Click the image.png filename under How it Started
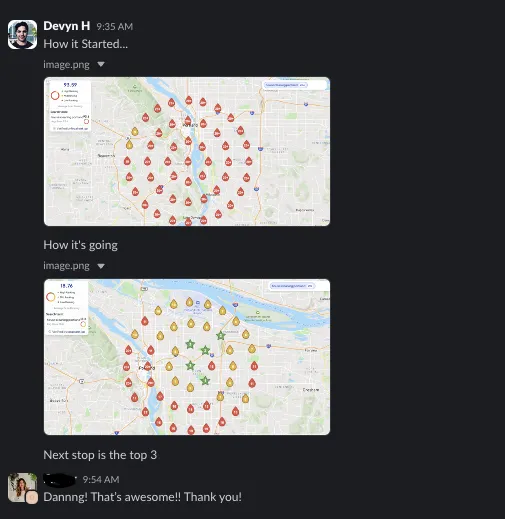The height and width of the screenshot is (519, 505). [x=66, y=64]
